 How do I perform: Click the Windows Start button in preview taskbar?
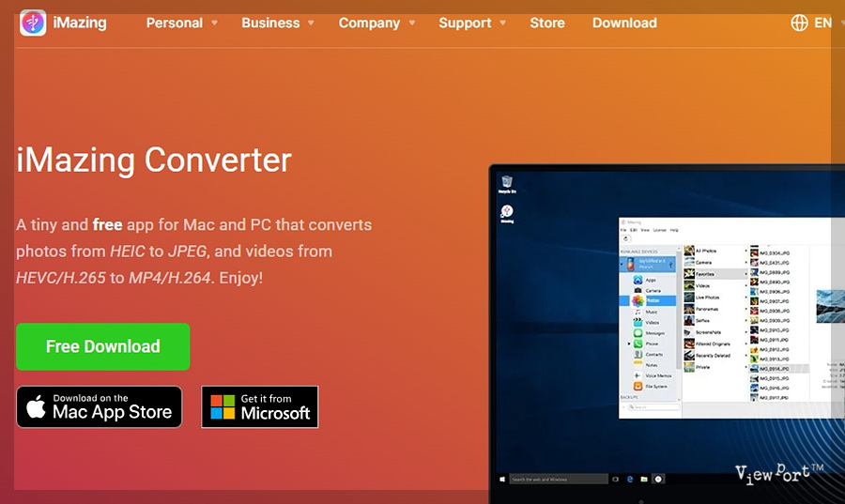point(502,480)
